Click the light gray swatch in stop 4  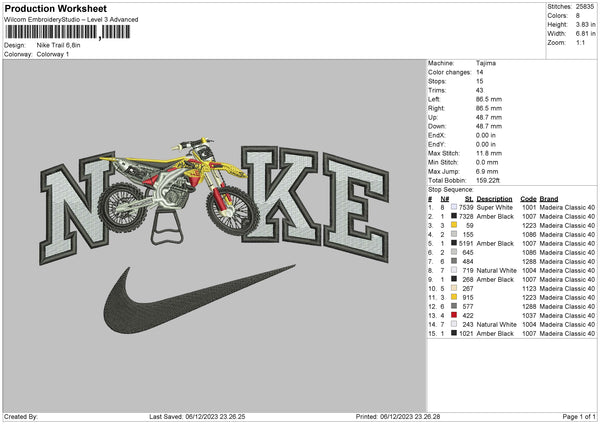pos(454,234)
